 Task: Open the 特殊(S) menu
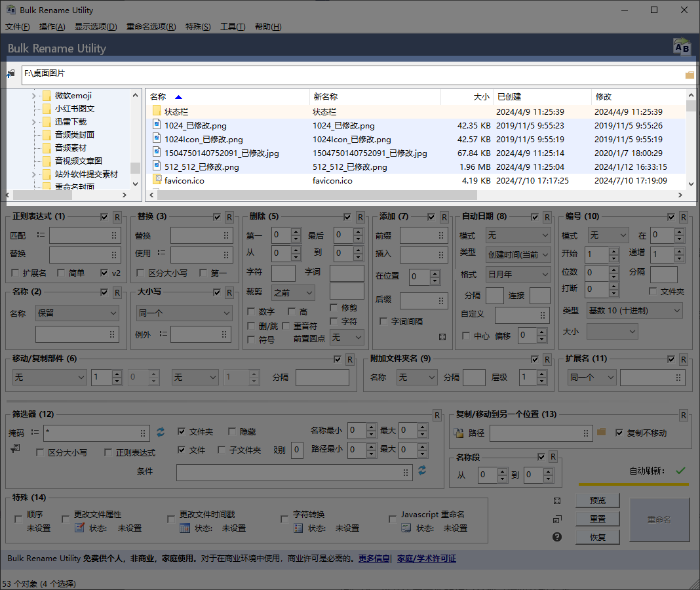198,27
